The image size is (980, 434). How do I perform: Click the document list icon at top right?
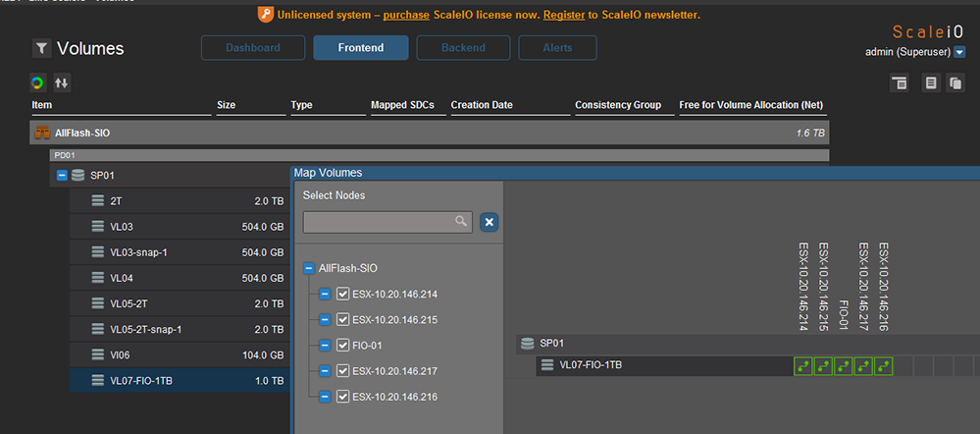click(x=931, y=83)
